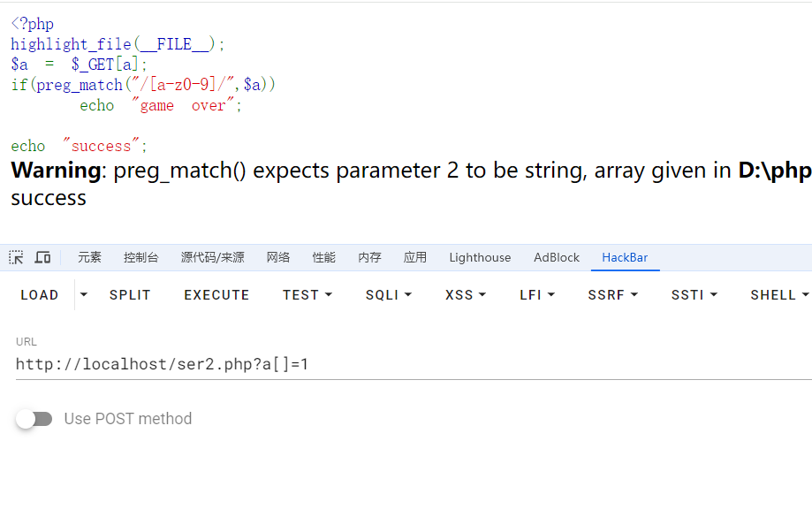Click the SPLIT button
This screenshot has height=517, width=812.
tap(130, 295)
